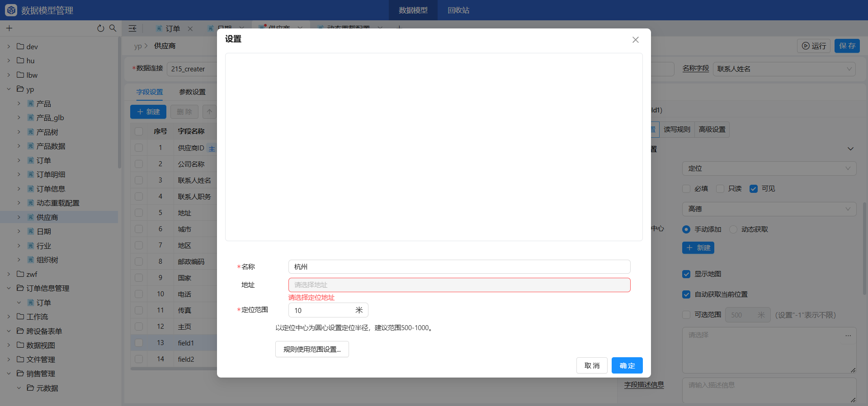Switch to the 数据模型 top tab
Image resolution: width=868 pixels, height=406 pixels.
tap(413, 10)
